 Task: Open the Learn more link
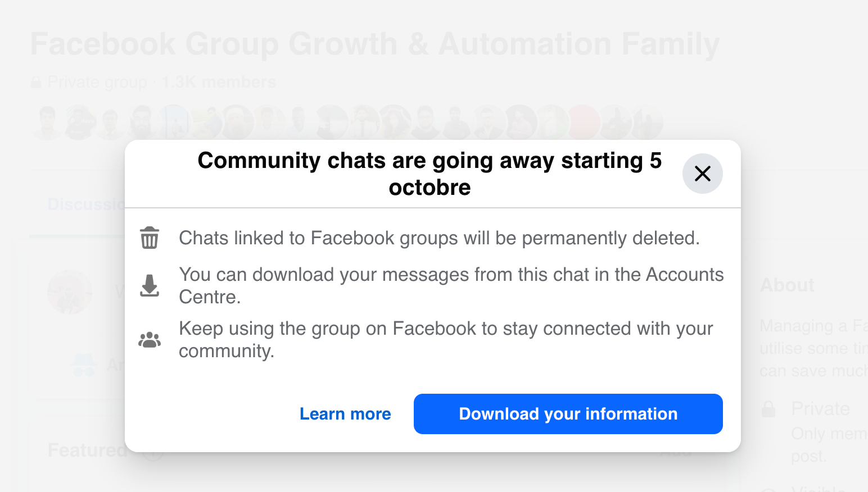[x=345, y=414]
